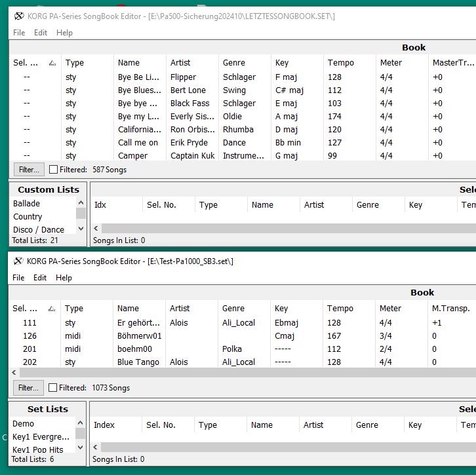Select song 126 Böhmerw01 in lower Book
Image resolution: width=476 pixels, height=475 pixels.
coord(243,335)
